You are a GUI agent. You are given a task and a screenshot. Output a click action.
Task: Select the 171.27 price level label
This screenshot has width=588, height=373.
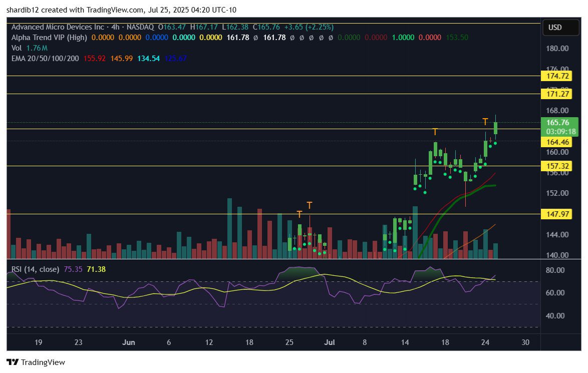tap(556, 94)
